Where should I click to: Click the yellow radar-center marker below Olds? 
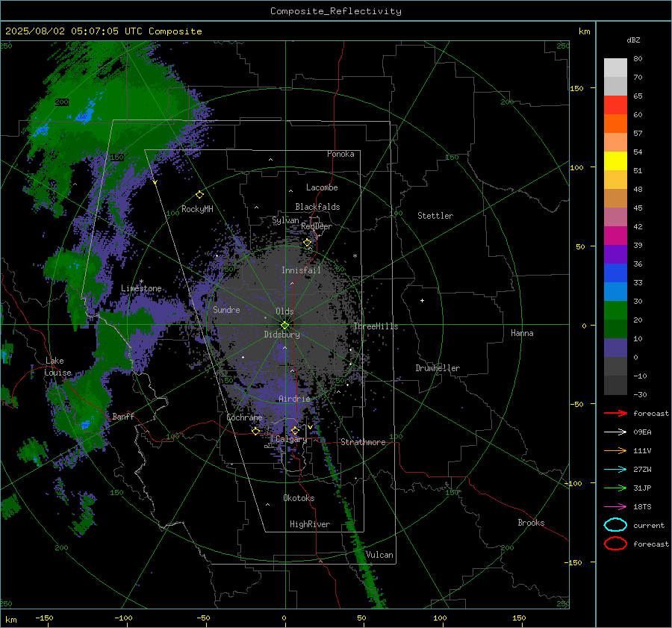pos(284,326)
